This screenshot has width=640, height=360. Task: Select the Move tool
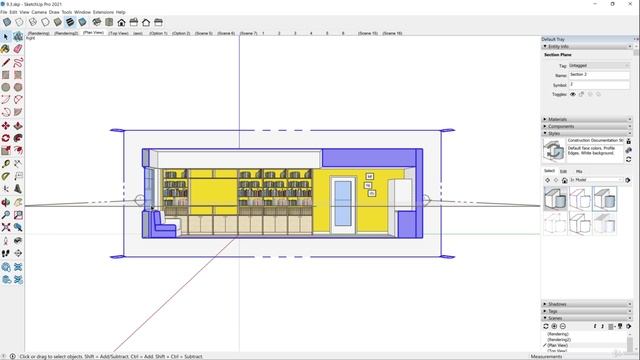point(6,126)
